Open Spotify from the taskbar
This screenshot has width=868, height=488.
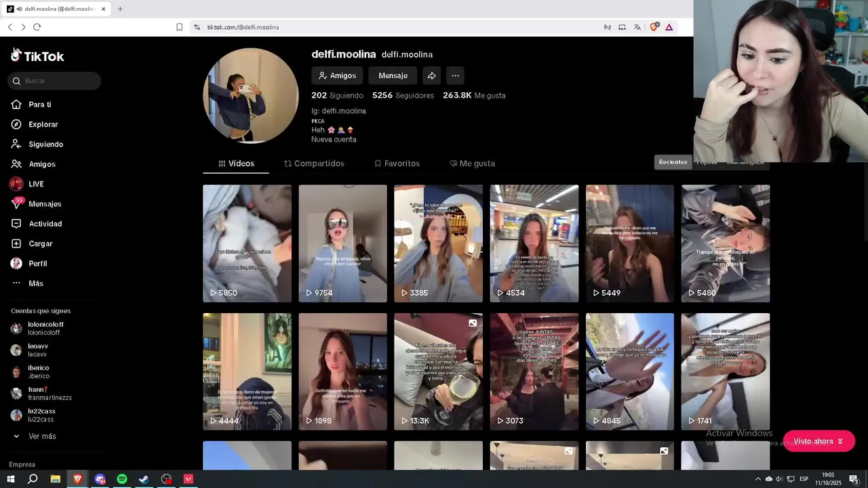[x=122, y=479]
